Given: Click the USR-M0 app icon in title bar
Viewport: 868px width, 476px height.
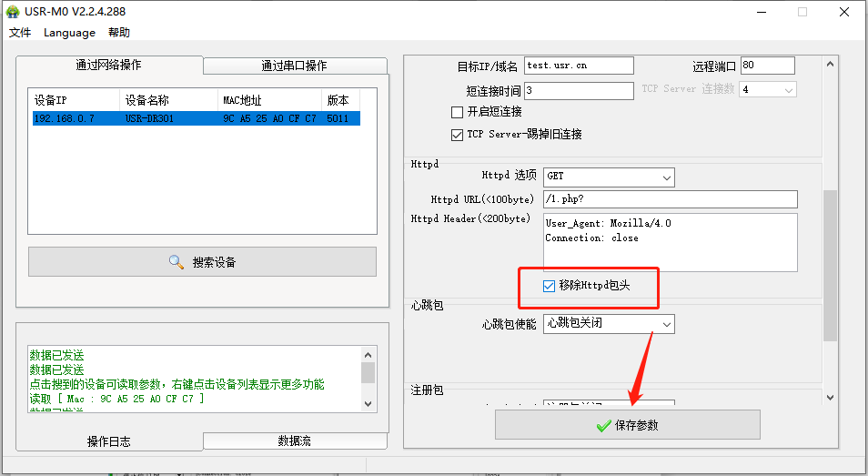Looking at the screenshot, I should click(13, 11).
